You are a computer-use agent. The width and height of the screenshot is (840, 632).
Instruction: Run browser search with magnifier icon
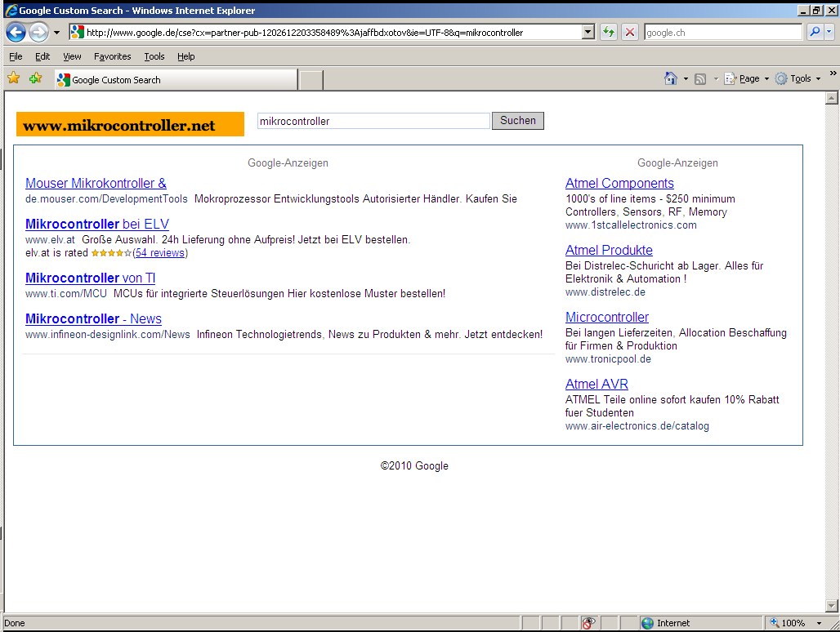click(x=815, y=32)
